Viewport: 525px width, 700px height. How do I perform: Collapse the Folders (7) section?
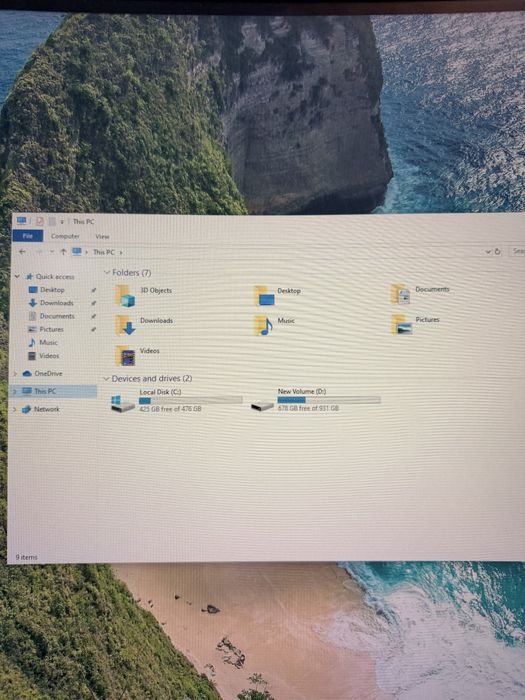(107, 272)
